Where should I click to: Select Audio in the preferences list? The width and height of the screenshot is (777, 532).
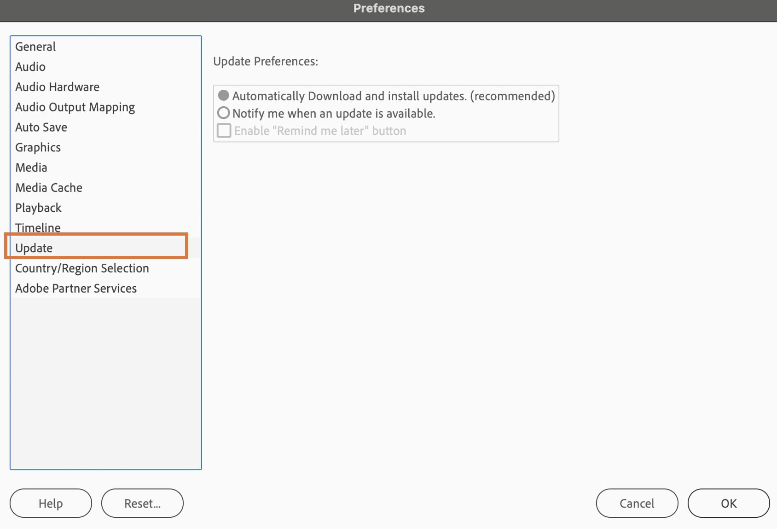(30, 67)
